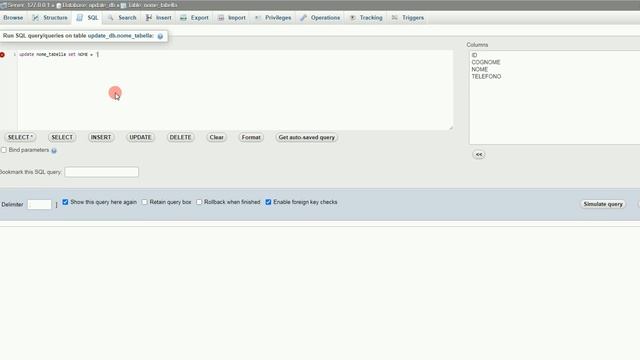Clear the SQL query box
Screen dimensions: 640x360
(x=216, y=138)
